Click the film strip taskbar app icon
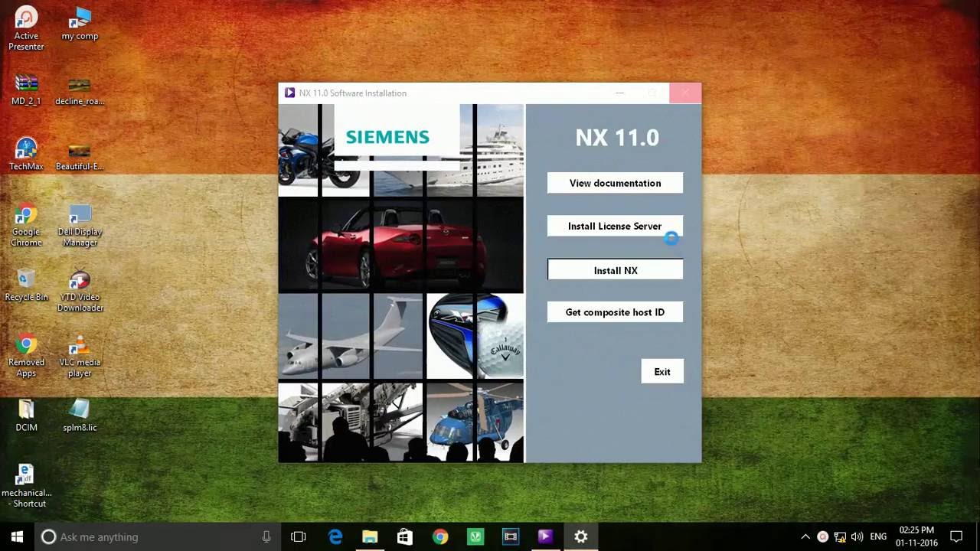This screenshot has height=551, width=980. tap(511, 536)
